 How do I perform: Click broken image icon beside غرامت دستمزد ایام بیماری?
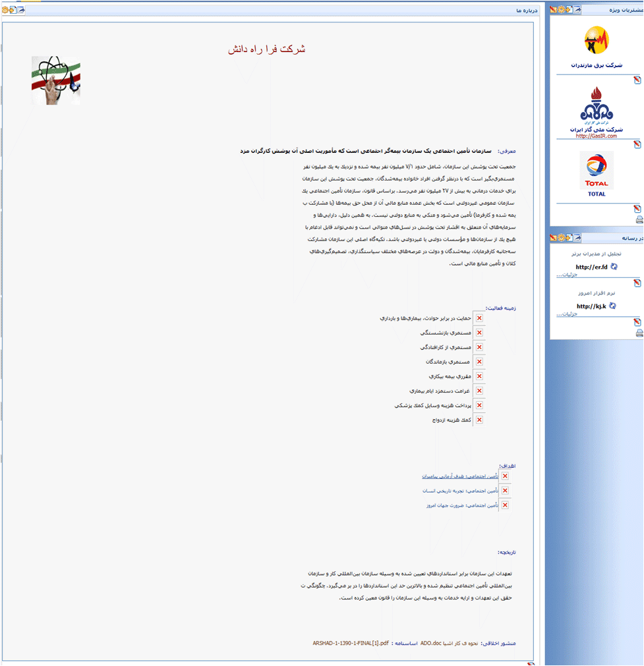(479, 391)
